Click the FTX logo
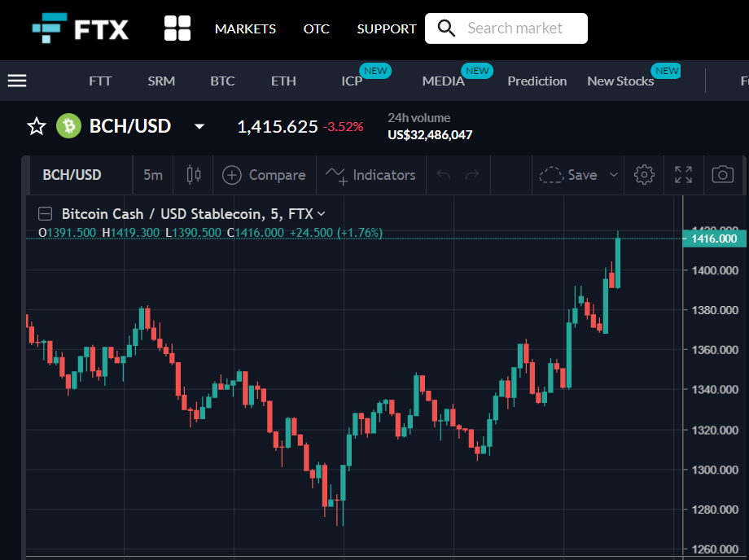The image size is (749, 560). (x=81, y=28)
